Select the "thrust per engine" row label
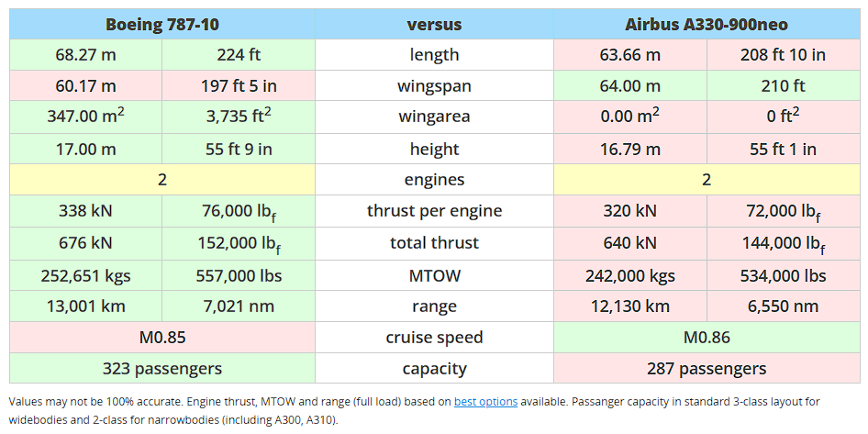 (434, 211)
